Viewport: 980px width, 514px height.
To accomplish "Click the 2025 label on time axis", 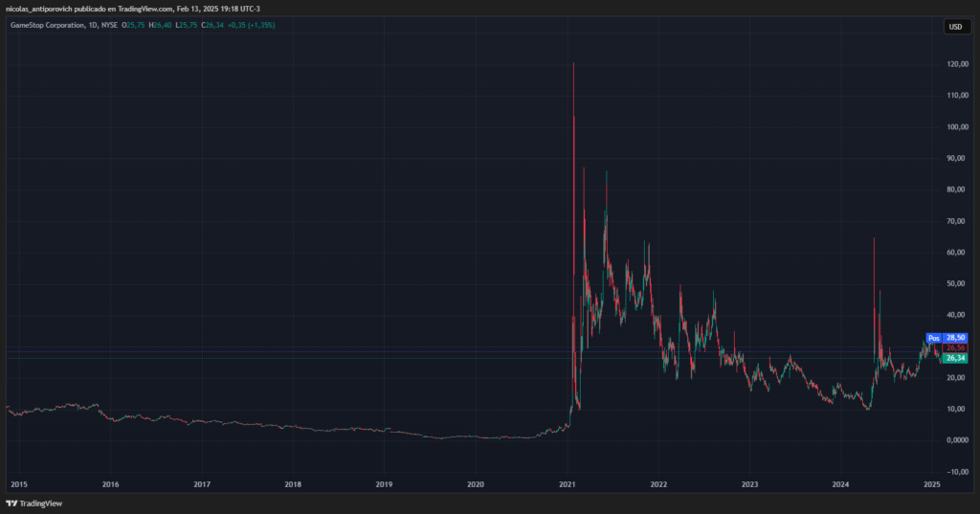I will tap(932, 484).
